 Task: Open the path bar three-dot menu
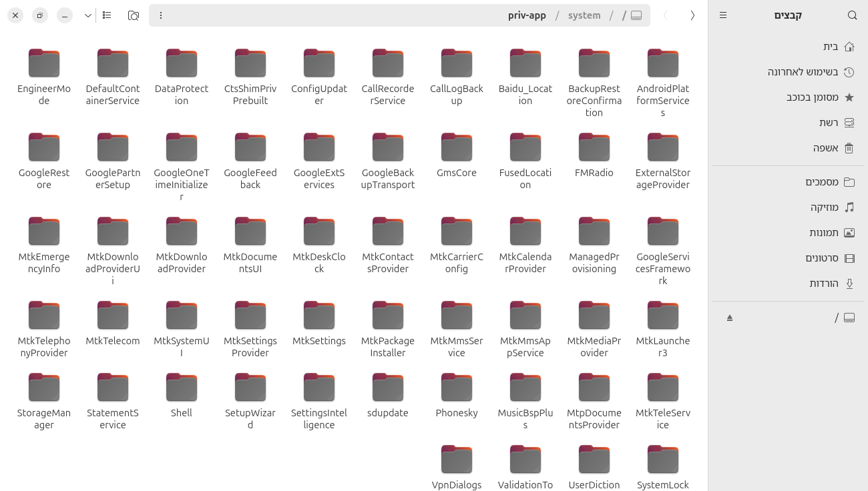(x=161, y=15)
